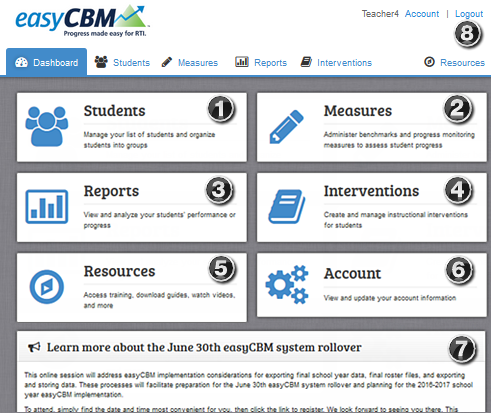Click the small people icon in the navigation bar
Image resolution: width=491 pixels, height=413 pixels.
pyautogui.click(x=101, y=62)
